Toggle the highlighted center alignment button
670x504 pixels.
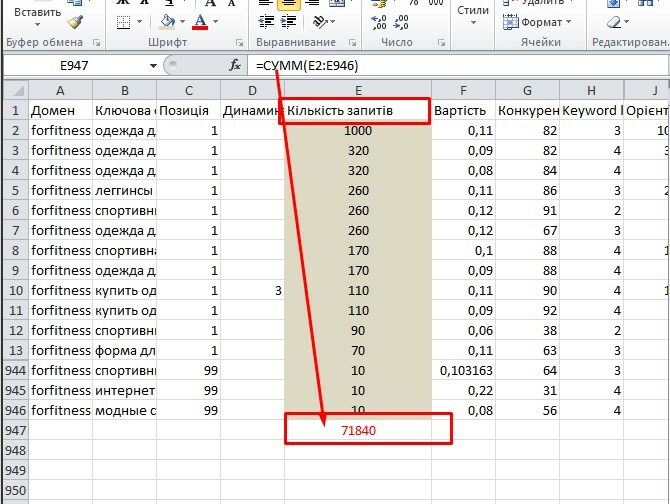(x=288, y=3)
